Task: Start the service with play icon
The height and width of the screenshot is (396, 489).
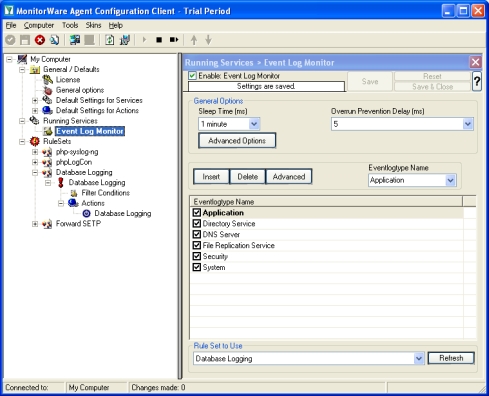Action: point(144,40)
